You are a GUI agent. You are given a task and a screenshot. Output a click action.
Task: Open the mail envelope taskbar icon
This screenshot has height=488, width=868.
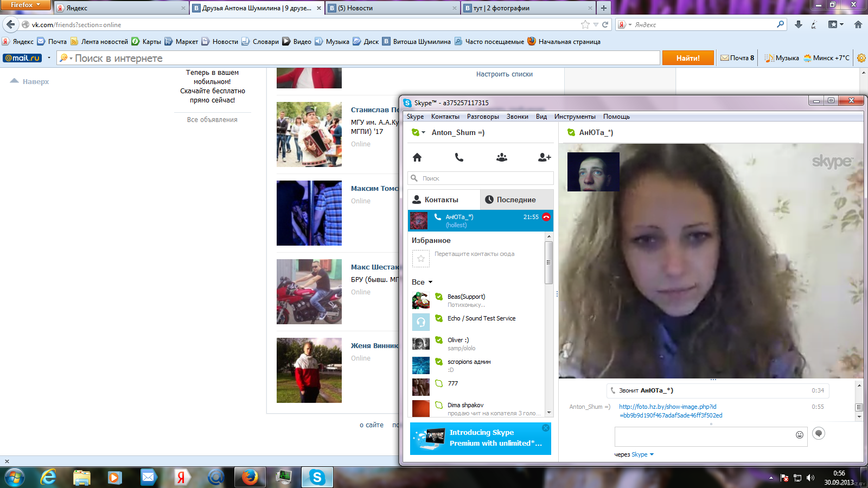[x=148, y=477]
